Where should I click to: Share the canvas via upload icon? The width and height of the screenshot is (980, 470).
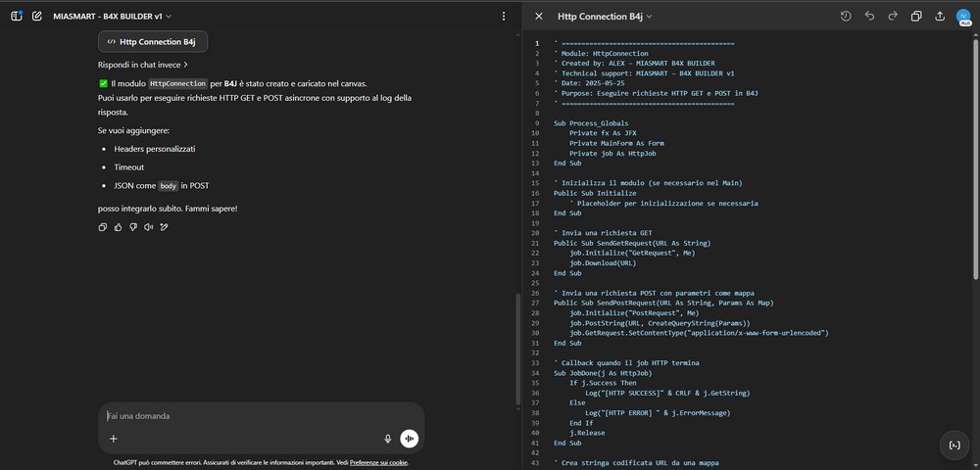(x=940, y=17)
